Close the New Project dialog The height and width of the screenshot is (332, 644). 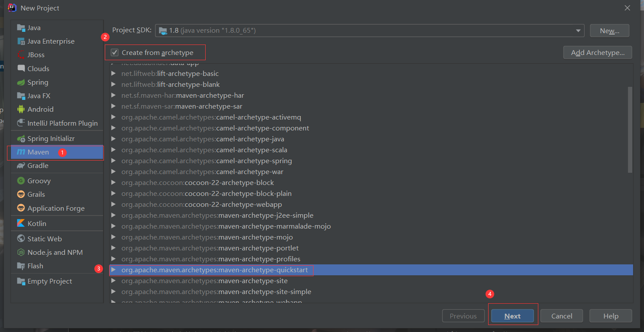point(627,8)
